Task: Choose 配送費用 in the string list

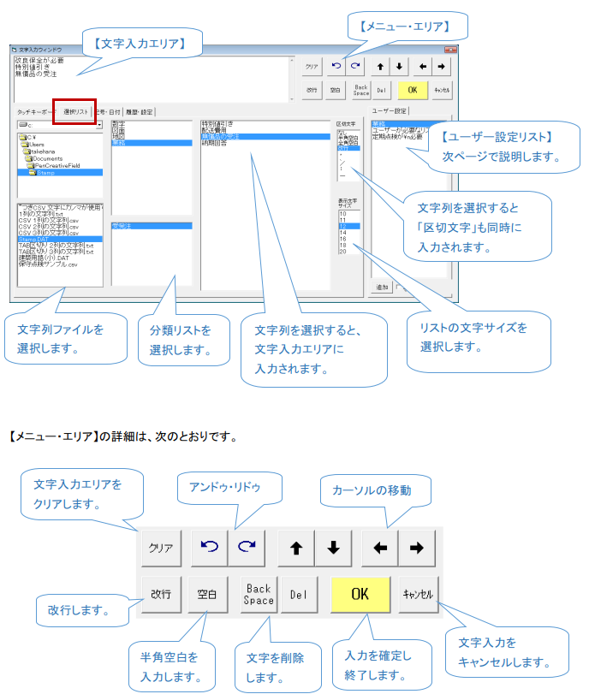Action: click(217, 130)
